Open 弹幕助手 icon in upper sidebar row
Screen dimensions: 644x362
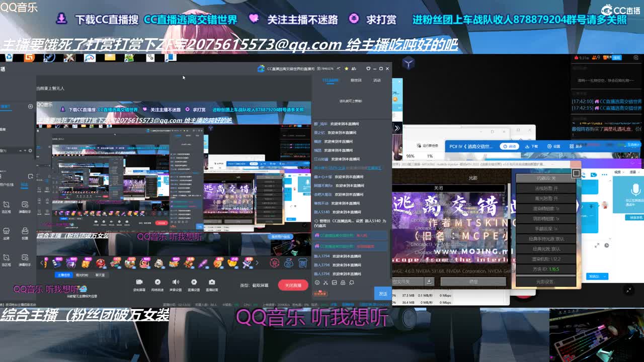pos(25,205)
